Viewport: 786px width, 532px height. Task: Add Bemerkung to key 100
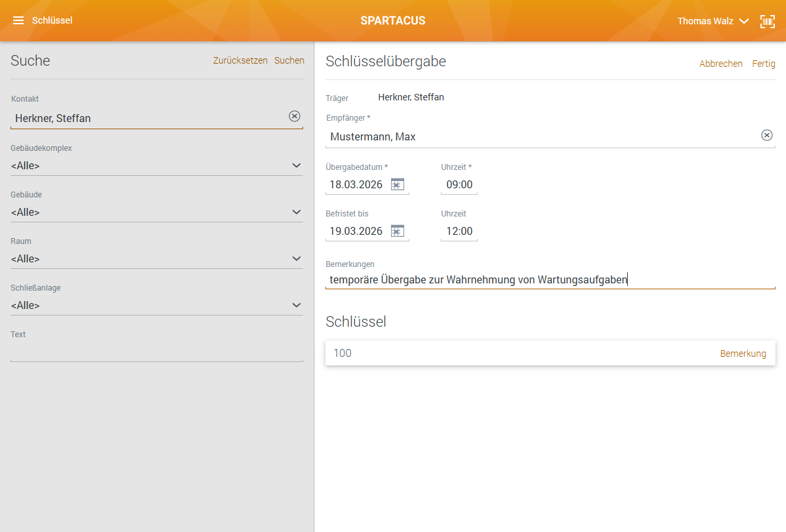coord(743,354)
